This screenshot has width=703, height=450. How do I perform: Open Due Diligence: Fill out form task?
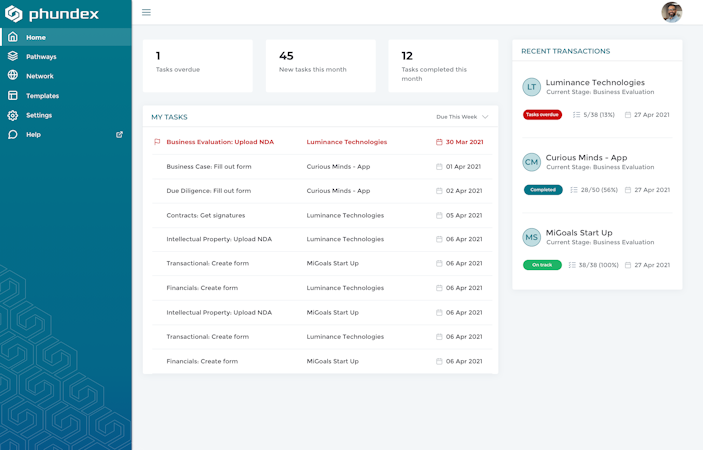coord(208,190)
